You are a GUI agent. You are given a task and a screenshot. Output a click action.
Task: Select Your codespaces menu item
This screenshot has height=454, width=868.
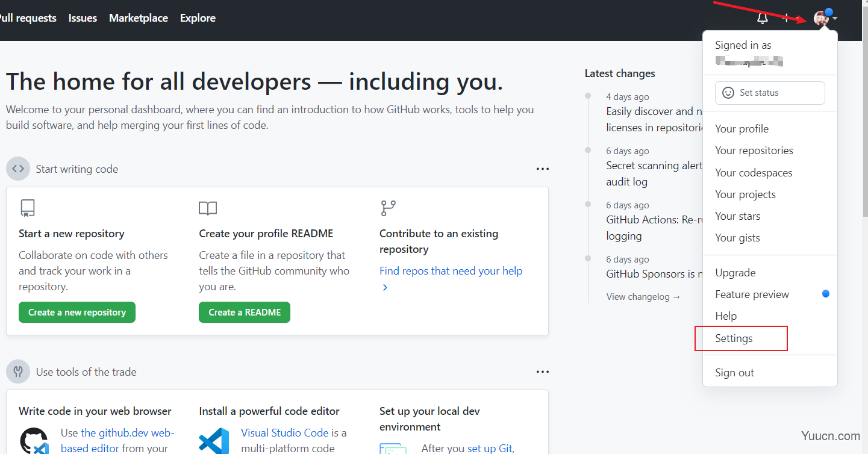point(770,173)
